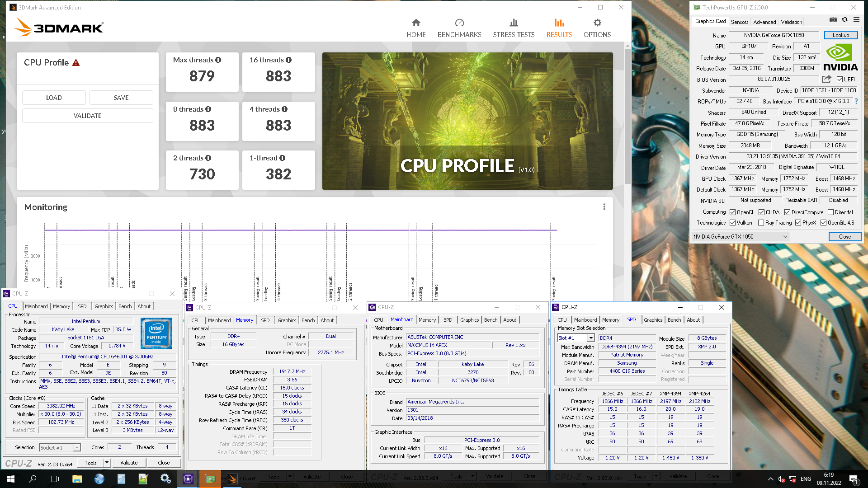
Task: Open Bench tab in CPU-Z SPD window
Action: (674, 320)
